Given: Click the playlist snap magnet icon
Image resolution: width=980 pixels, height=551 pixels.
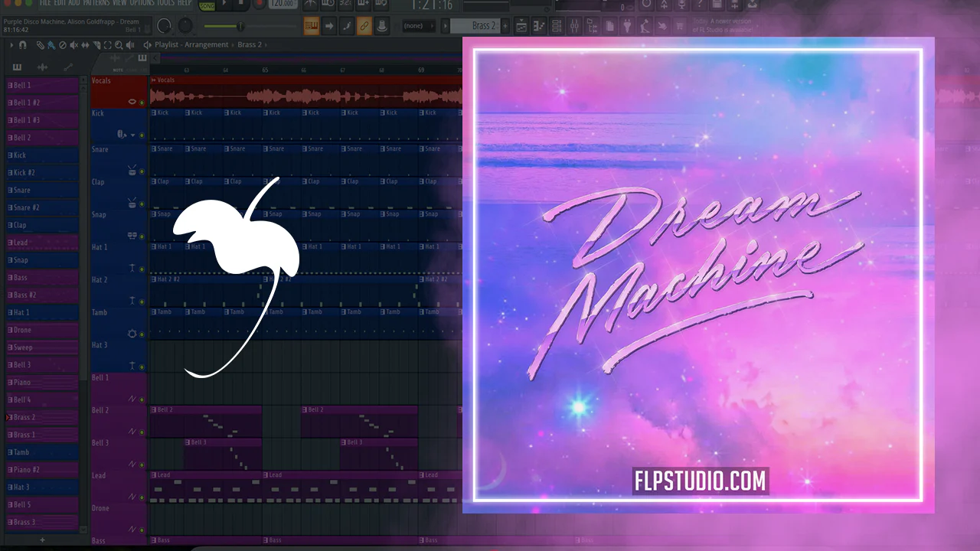Looking at the screenshot, I should (23, 45).
